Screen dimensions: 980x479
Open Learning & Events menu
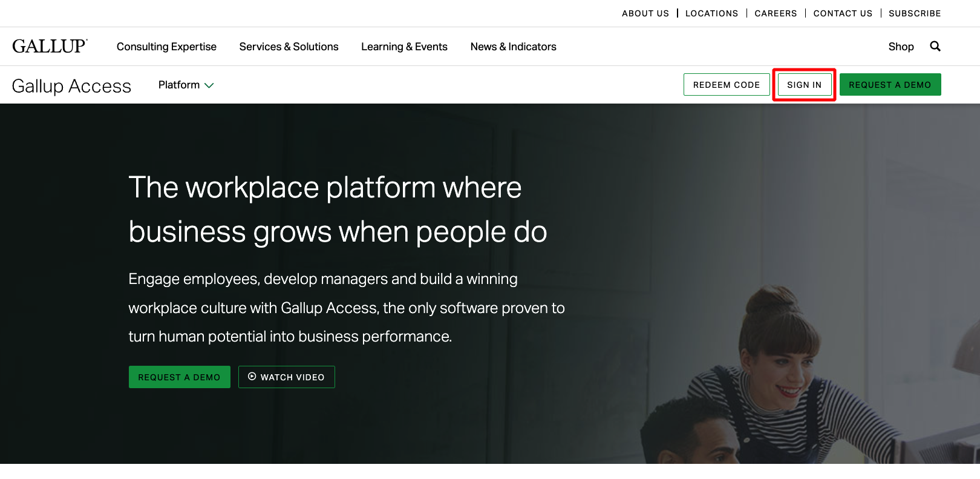[x=404, y=47]
